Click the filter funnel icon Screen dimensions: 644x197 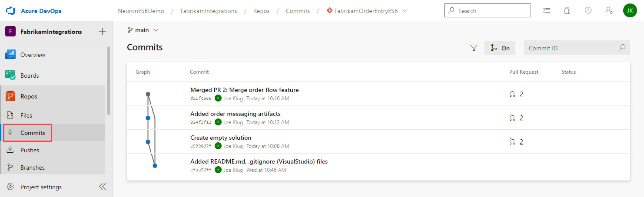(474, 48)
